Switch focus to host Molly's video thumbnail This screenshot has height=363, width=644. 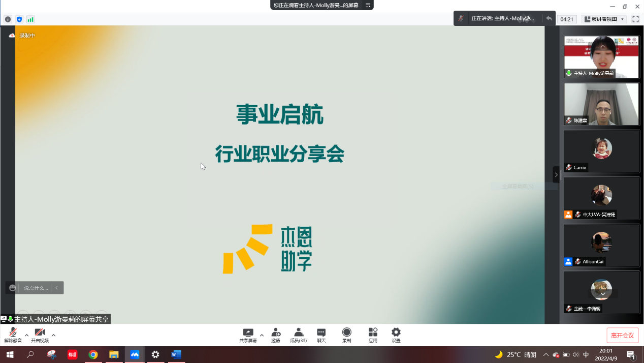[601, 56]
